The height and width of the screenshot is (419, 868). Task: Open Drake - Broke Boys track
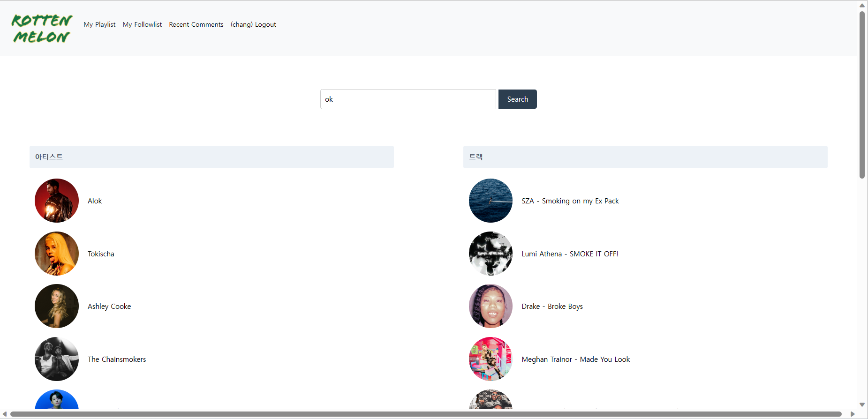[552, 306]
